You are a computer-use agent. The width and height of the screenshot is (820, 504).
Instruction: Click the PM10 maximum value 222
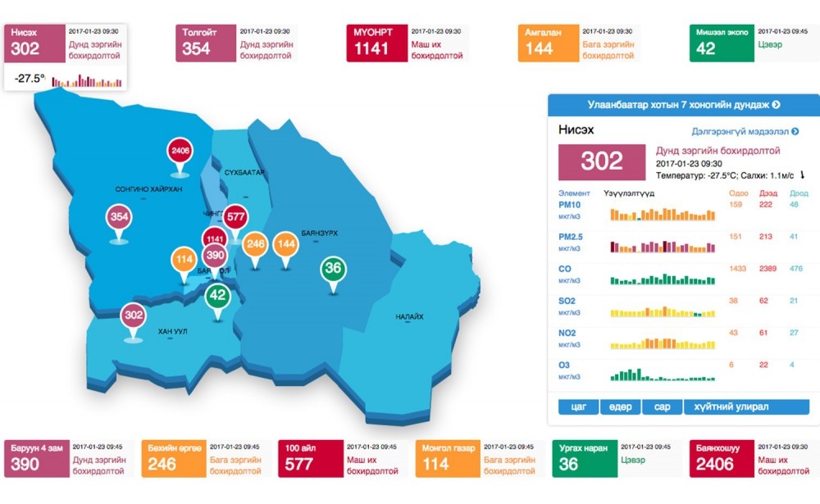tap(766, 205)
